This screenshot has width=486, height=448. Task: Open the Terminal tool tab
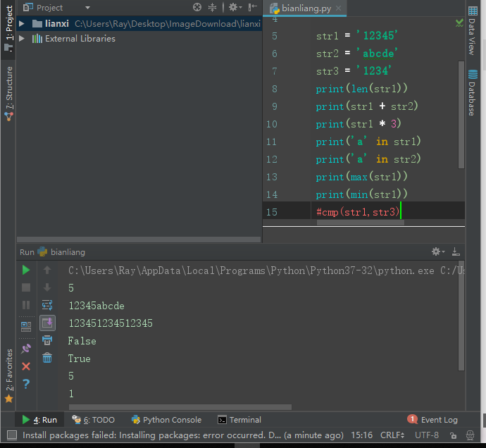pyautogui.click(x=239, y=420)
